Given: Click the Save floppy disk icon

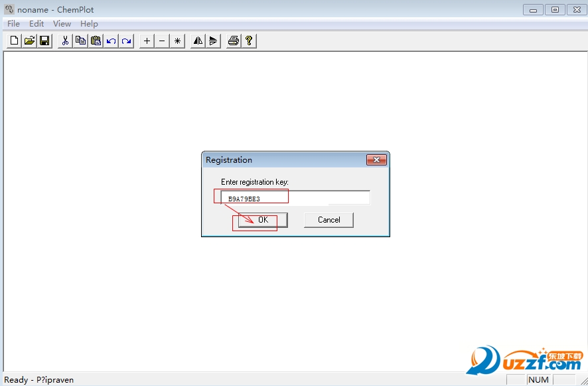Looking at the screenshot, I should click(44, 41).
